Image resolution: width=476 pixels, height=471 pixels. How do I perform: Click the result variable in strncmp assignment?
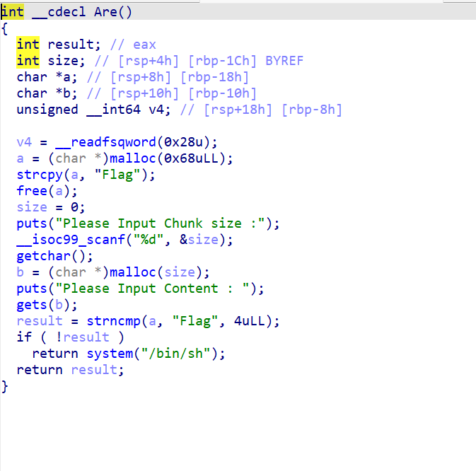40,321
